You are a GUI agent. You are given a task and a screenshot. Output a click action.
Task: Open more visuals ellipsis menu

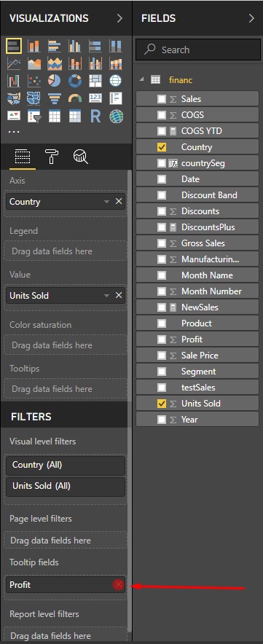14,132
